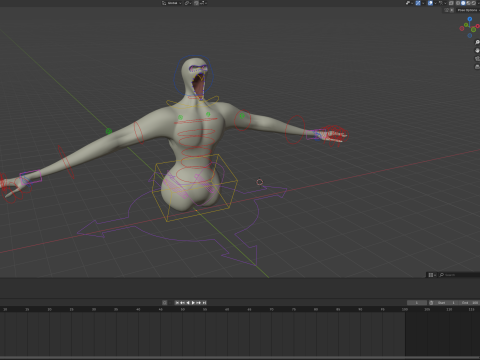Screen dimensions: 480x360
Task: Click the zoom magnifier viewport icon
Action: [x=477, y=42]
